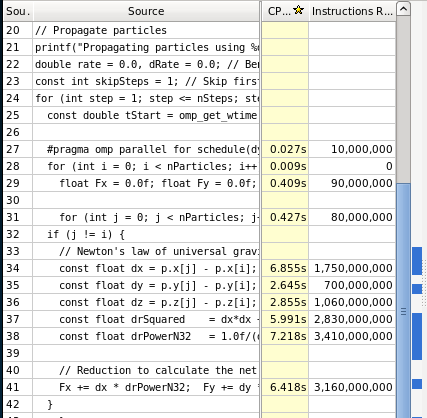Screen dimensions: 427x418
Task: Select line 34 'const float dx' source row
Action: click(146, 268)
